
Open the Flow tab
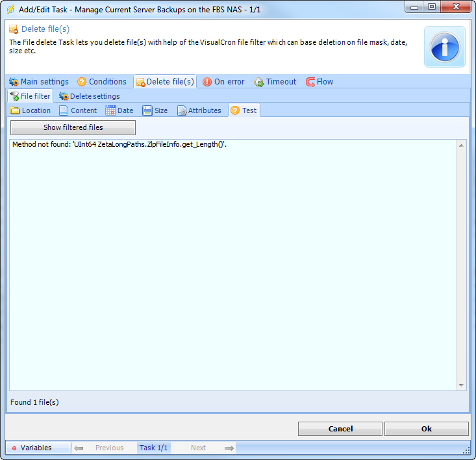coord(319,82)
